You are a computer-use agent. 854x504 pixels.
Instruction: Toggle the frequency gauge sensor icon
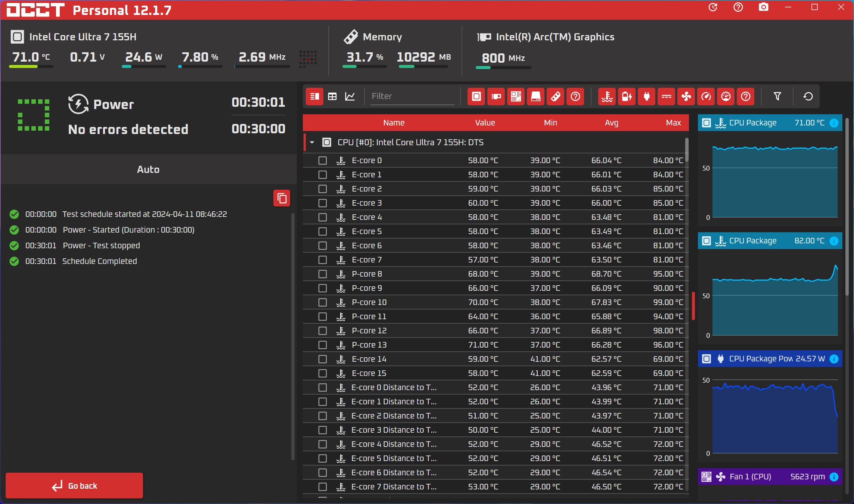[x=706, y=97]
